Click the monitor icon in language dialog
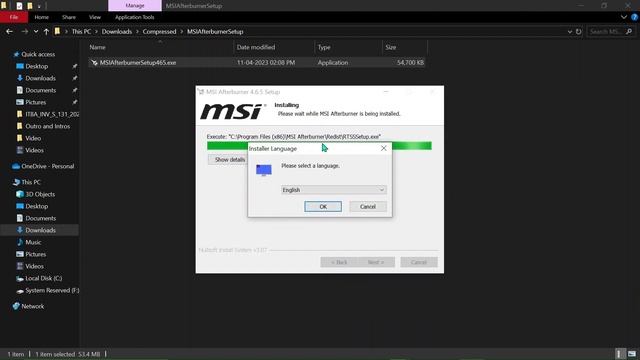This screenshot has width=640, height=360. pyautogui.click(x=264, y=169)
